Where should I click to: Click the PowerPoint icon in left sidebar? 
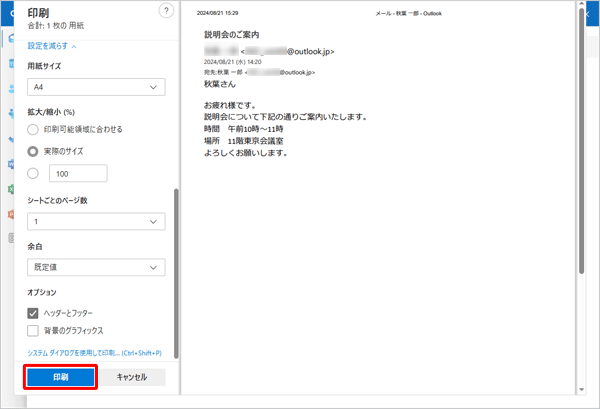11,214
